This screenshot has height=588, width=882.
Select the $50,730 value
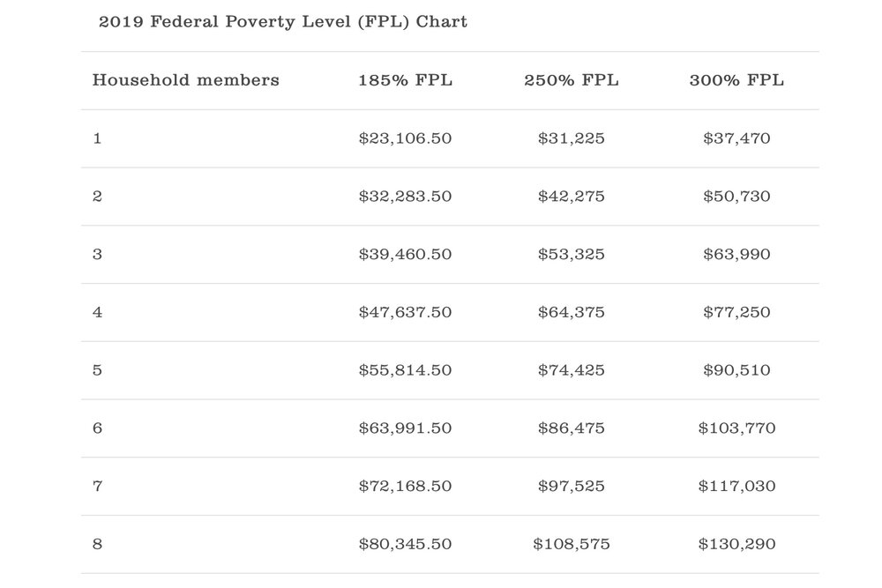coord(736,197)
